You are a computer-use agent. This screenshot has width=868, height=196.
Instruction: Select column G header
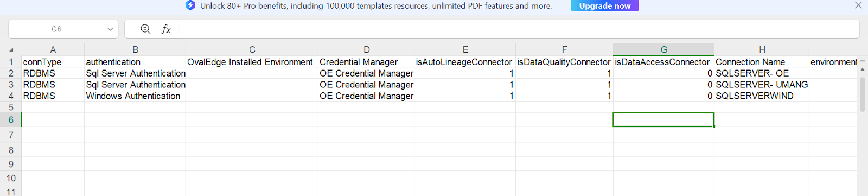click(663, 49)
